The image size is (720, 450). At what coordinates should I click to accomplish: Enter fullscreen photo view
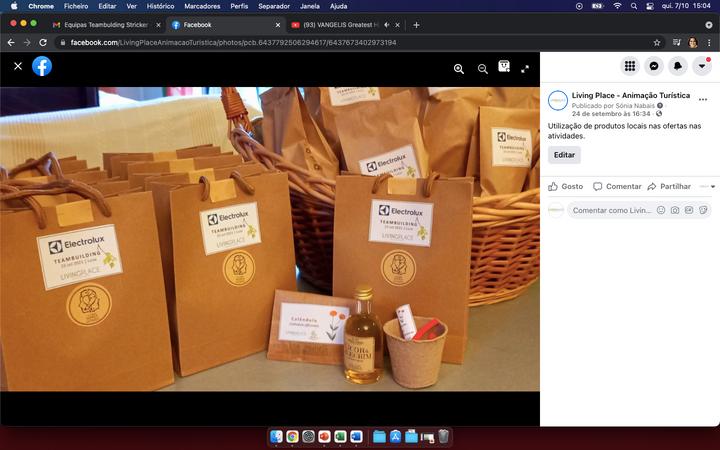525,69
